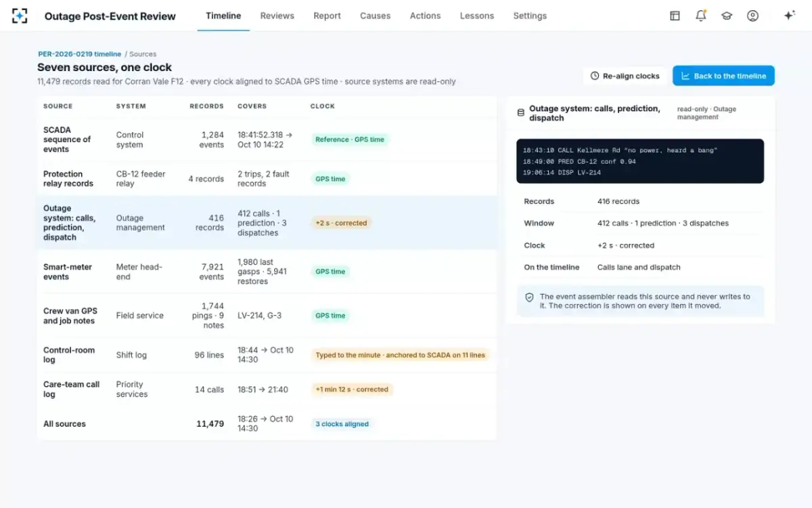Click the 416 records value in details
This screenshot has width=812, height=508.
click(618, 201)
